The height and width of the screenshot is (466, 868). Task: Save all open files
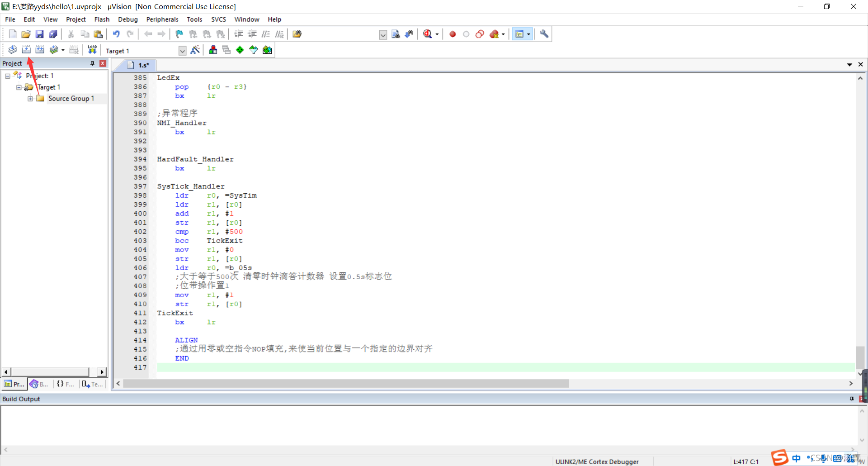53,34
